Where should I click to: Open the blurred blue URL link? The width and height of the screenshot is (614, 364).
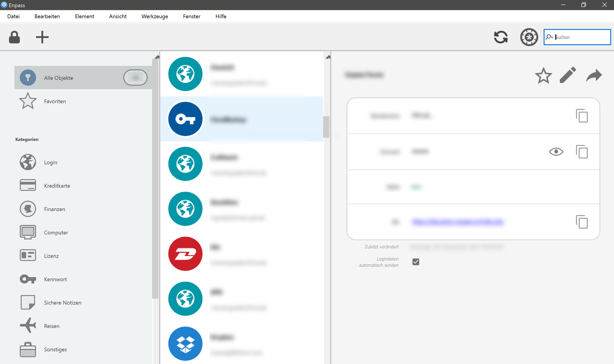[457, 222]
